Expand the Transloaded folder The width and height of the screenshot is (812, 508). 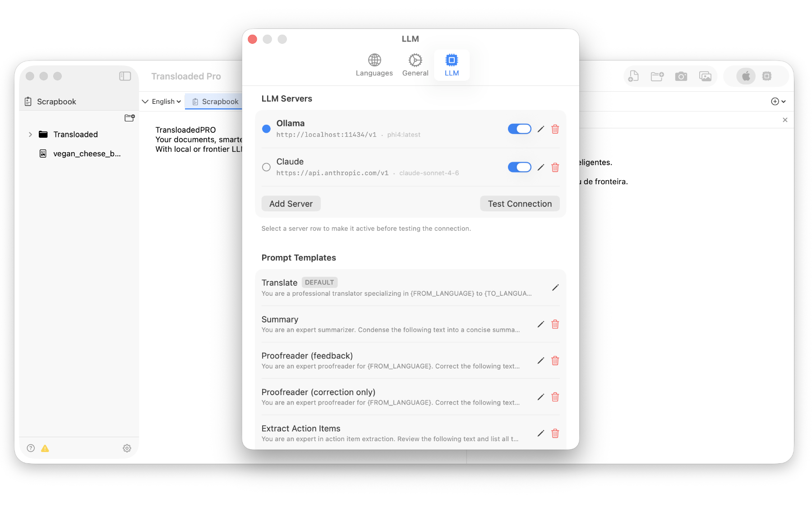click(x=30, y=134)
